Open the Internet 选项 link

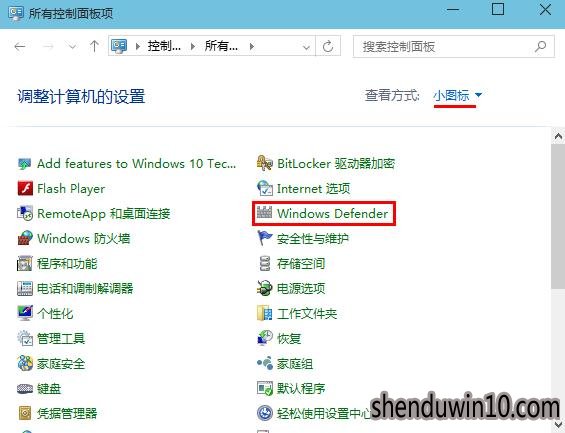313,188
